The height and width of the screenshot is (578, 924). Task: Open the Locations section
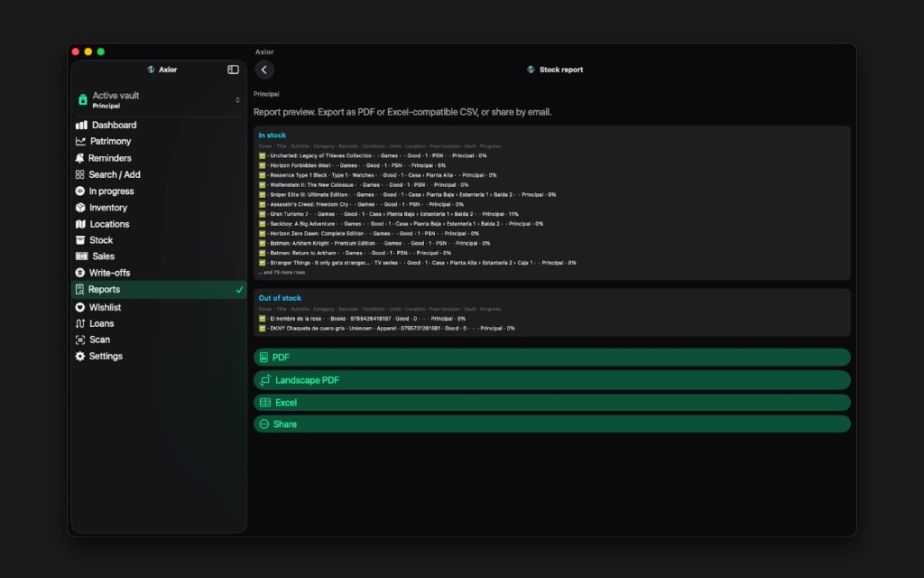159,224
